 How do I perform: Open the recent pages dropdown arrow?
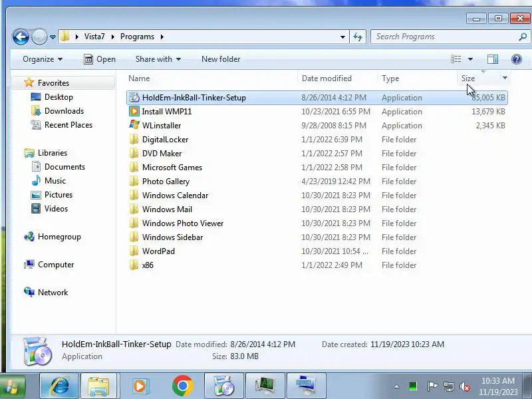click(53, 37)
